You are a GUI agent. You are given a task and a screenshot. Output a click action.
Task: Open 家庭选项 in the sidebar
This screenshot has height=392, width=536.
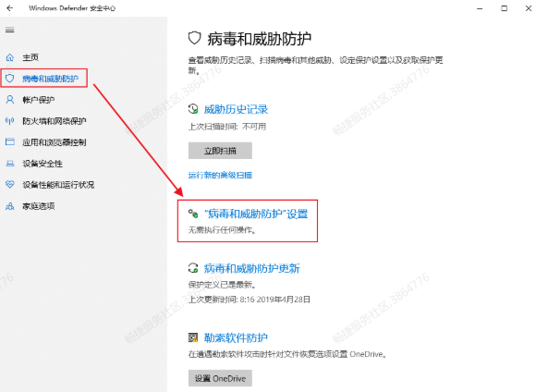pyautogui.click(x=38, y=206)
